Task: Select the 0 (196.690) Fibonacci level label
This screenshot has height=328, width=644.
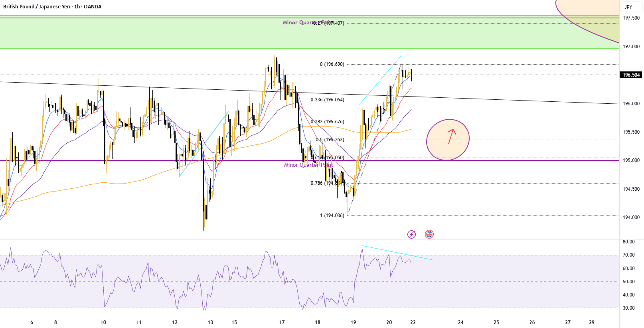Action: tap(332, 64)
